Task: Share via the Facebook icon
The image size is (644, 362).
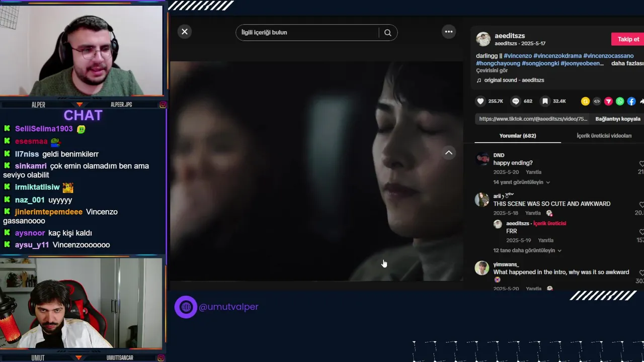Action: (x=631, y=101)
